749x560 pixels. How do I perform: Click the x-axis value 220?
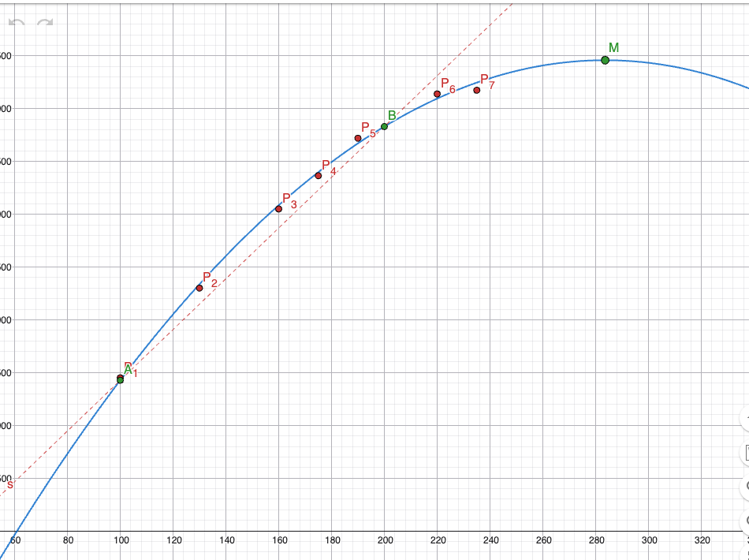[438, 540]
